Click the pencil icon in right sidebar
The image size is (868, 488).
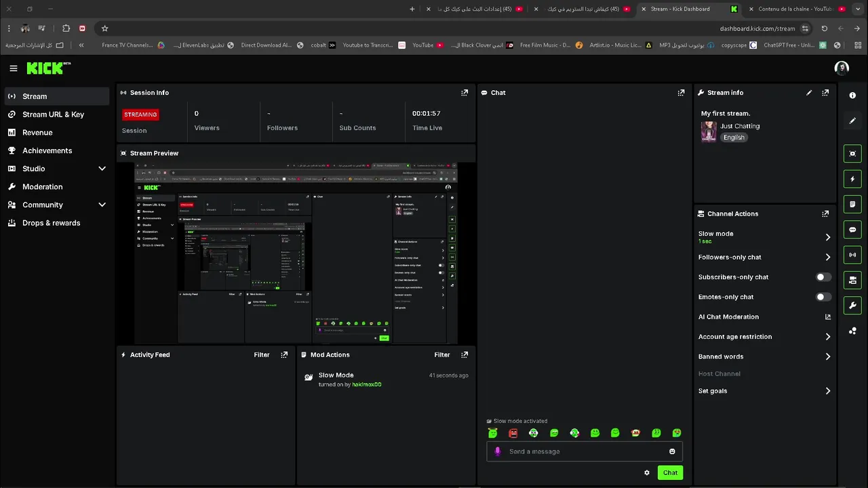(852, 121)
